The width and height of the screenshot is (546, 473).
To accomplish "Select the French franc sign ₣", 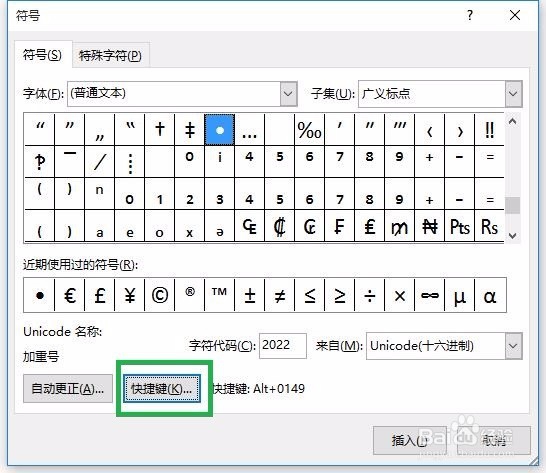I will click(339, 226).
